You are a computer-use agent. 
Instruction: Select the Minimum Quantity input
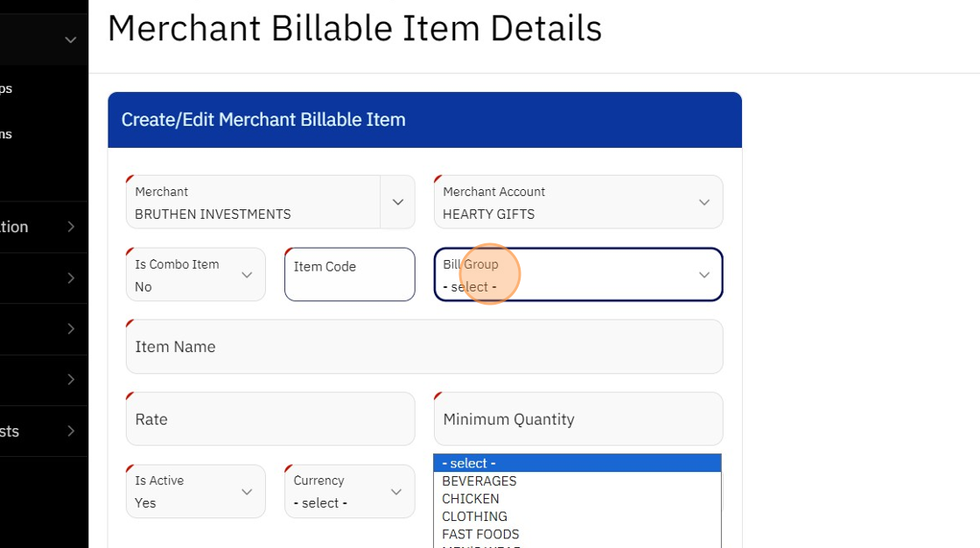578,419
